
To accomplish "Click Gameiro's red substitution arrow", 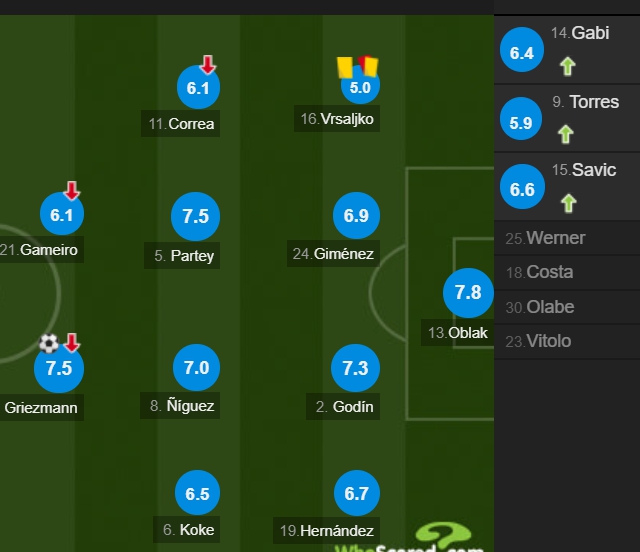I will (x=72, y=191).
